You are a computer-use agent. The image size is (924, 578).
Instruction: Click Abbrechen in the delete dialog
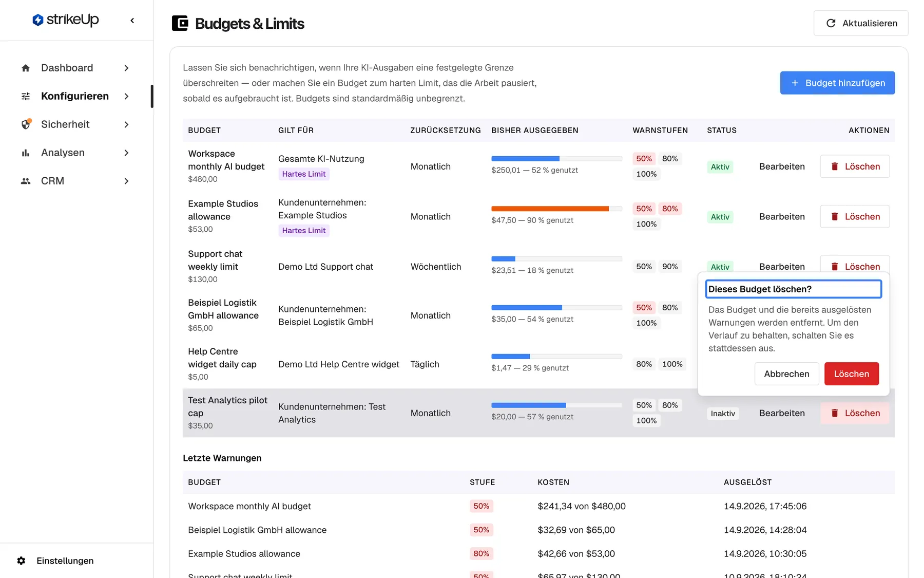[786, 374]
